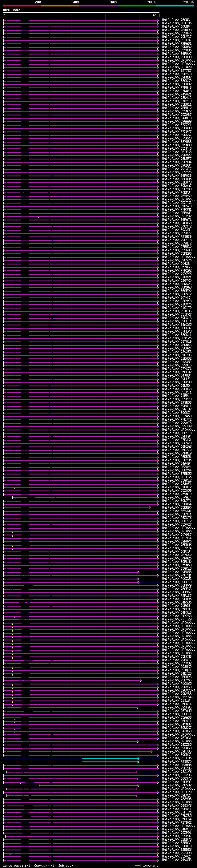Select hit label UniRef100_Q9C9U4-2
Image resolution: width=197 pixels, height=868 pixels.
tap(179, 162)
